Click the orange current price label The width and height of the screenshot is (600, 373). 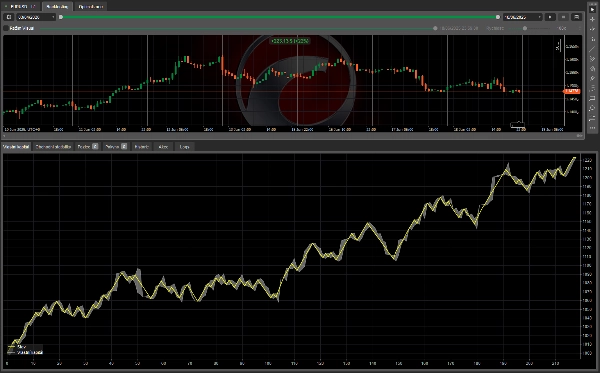click(572, 91)
